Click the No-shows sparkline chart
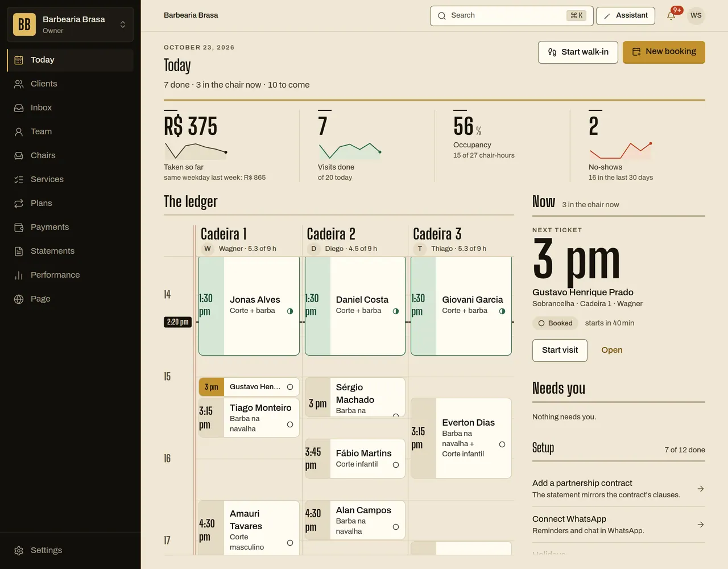 621,151
